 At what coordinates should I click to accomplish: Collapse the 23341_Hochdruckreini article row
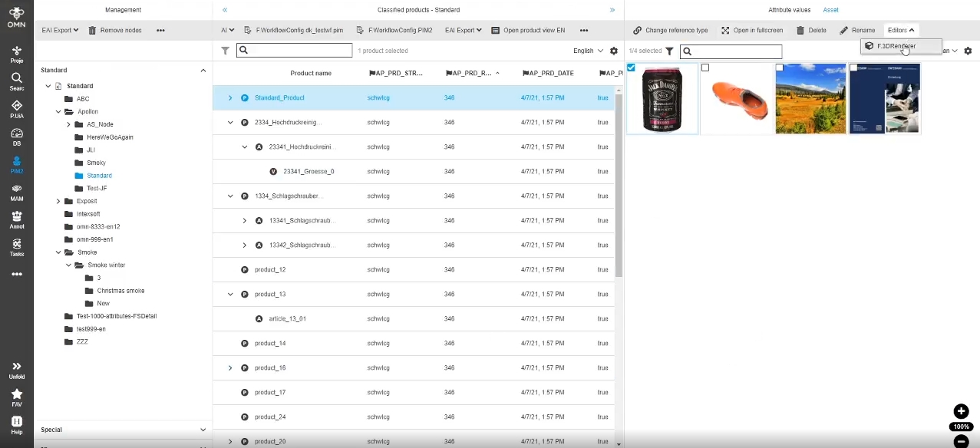245,147
